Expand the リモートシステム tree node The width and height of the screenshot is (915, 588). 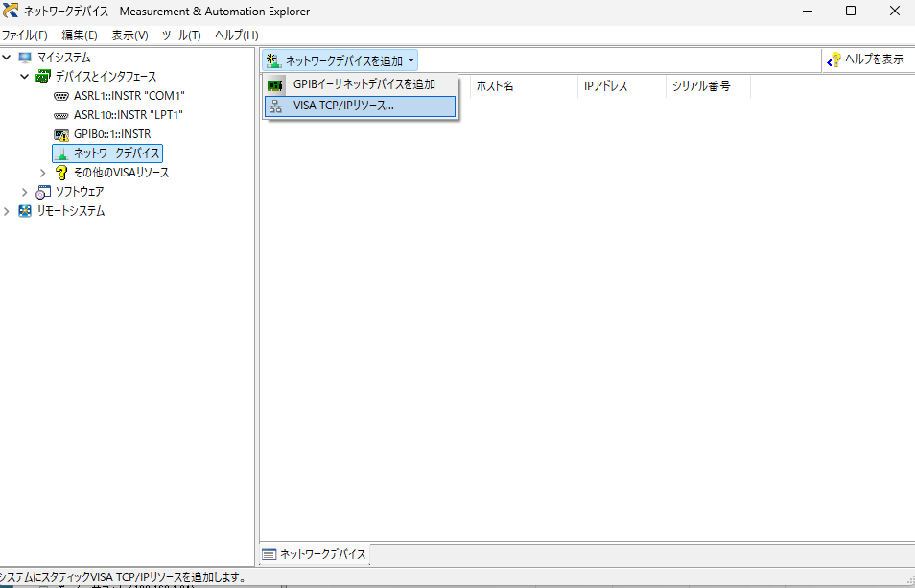point(7,211)
